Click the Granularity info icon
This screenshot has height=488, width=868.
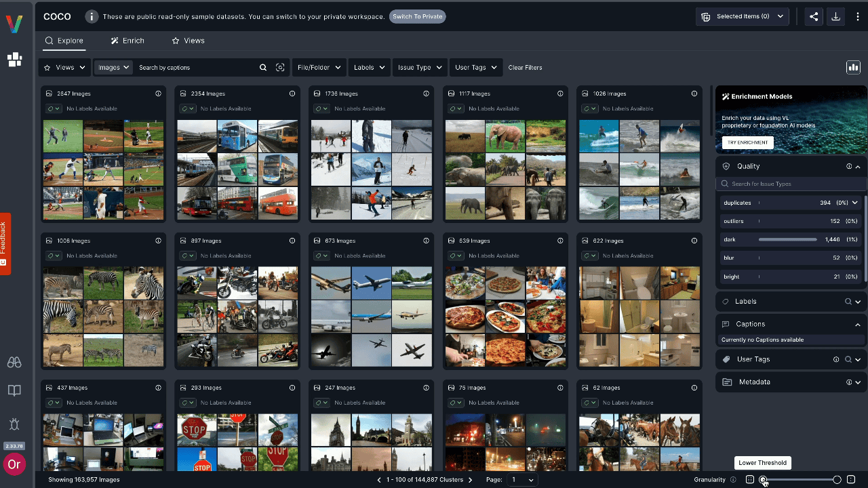[733, 480]
